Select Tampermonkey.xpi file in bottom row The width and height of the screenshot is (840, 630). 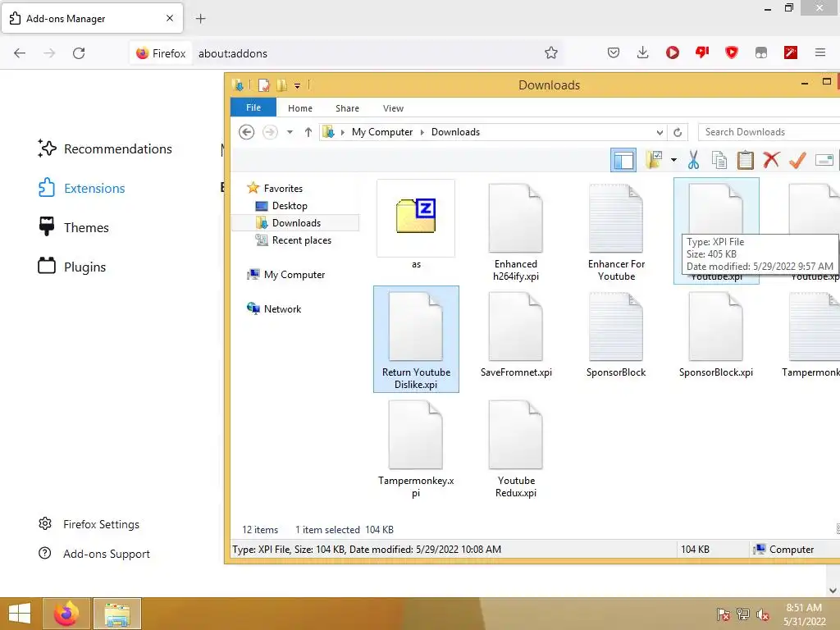pos(416,449)
